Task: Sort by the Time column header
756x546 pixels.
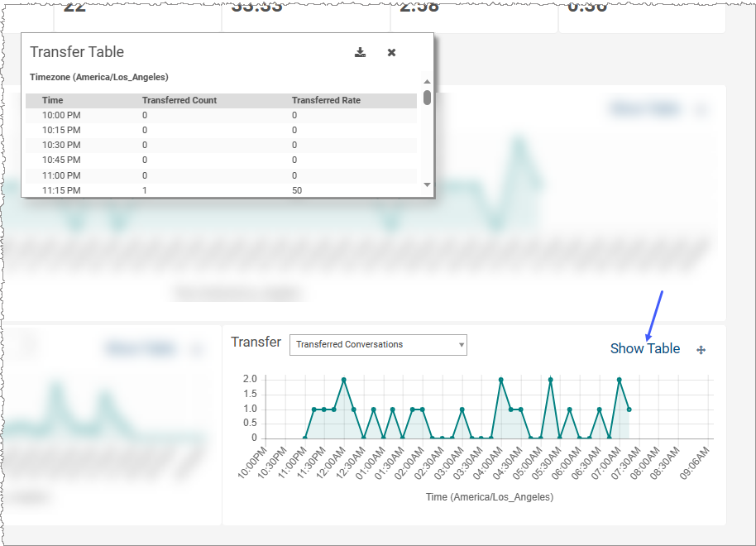Action: coord(53,100)
